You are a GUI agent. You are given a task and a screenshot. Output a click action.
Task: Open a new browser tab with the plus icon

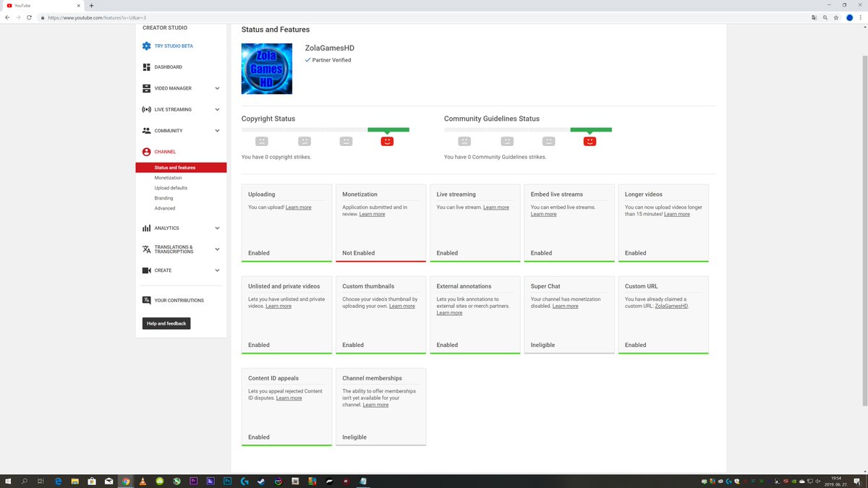[91, 5]
